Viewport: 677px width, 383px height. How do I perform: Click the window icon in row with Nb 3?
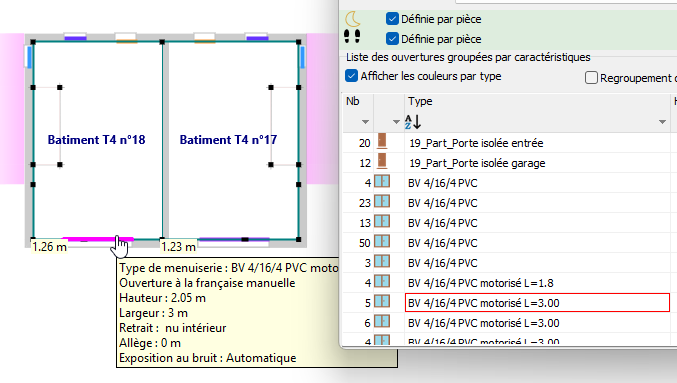(382, 262)
